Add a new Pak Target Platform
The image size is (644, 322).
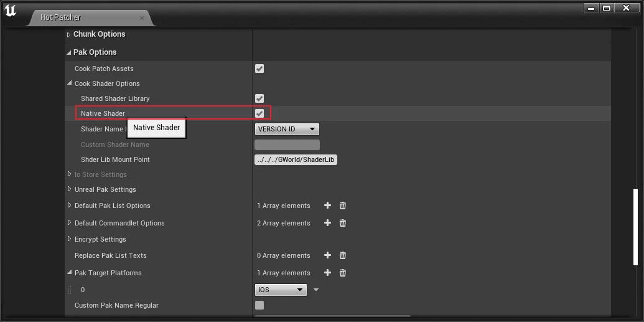pos(327,273)
